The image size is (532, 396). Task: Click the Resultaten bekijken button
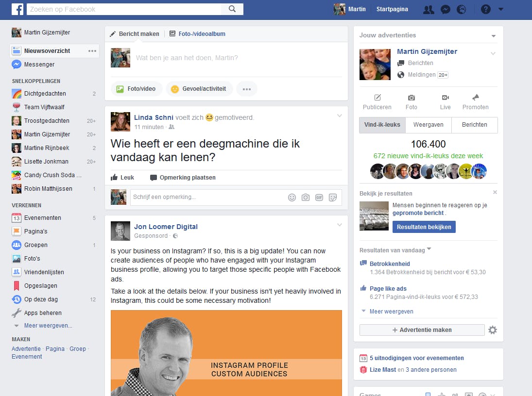coord(424,227)
